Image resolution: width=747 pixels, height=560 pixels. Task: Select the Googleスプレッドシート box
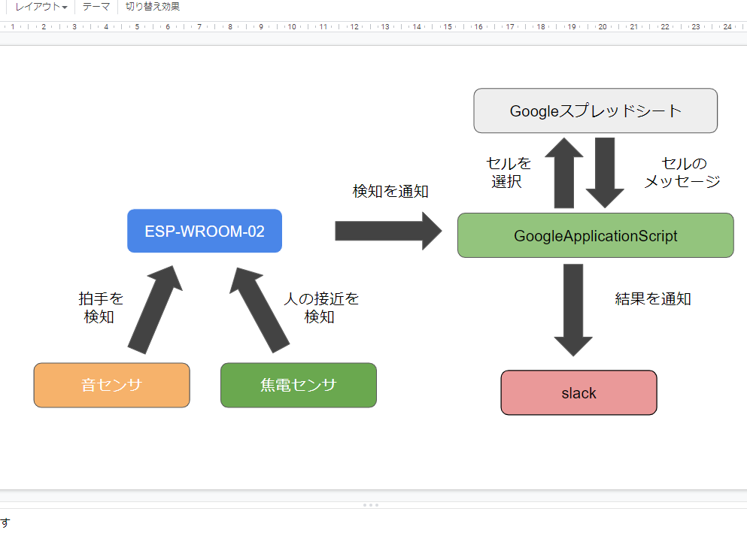pos(595,111)
